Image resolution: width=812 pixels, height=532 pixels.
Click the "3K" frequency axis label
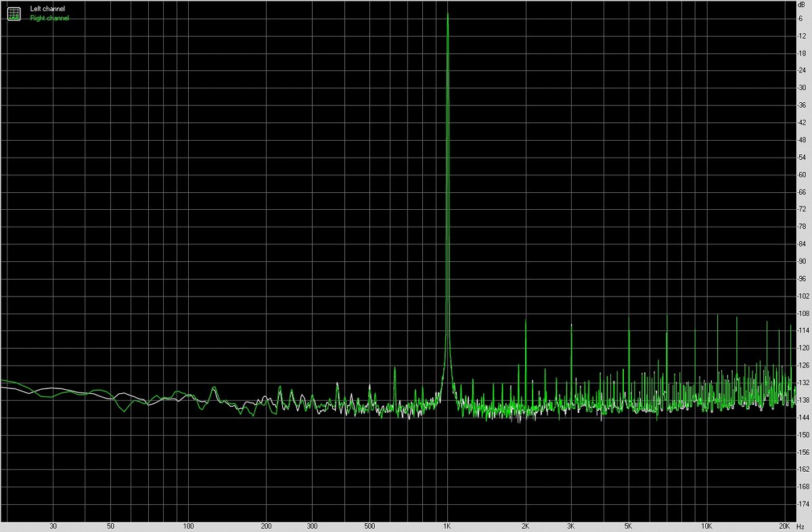click(571, 527)
